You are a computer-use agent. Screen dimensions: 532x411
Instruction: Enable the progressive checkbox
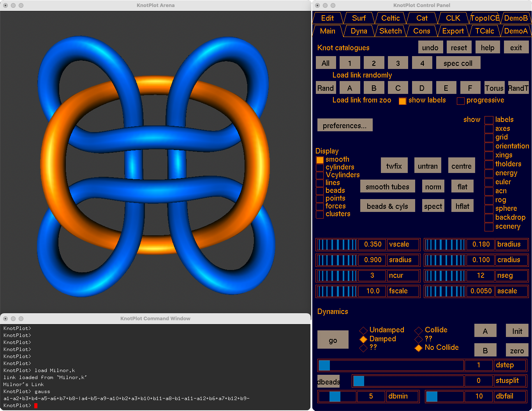click(460, 101)
